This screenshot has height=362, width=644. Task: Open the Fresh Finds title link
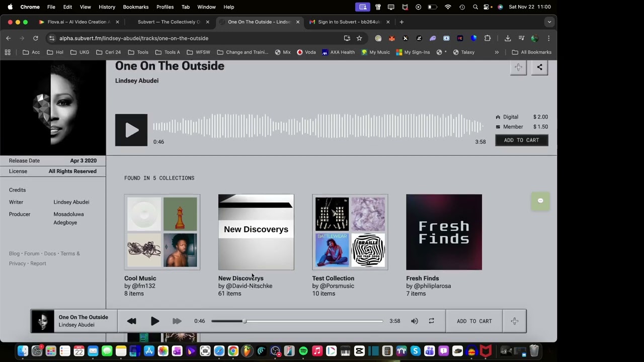(423, 278)
